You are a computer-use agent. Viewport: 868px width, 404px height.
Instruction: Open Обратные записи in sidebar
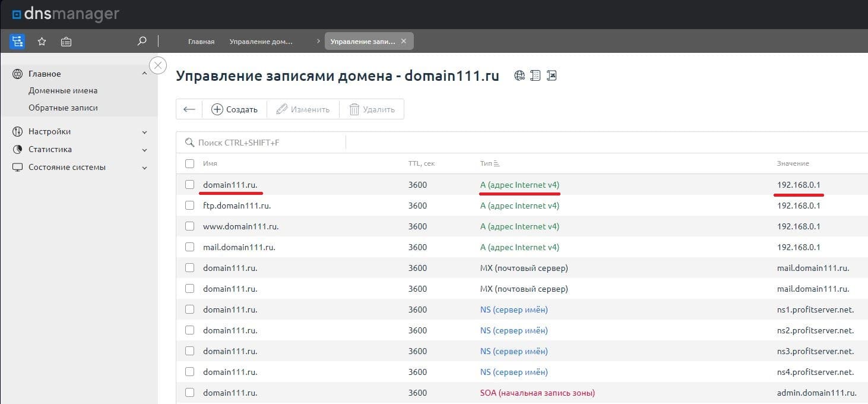pyautogui.click(x=63, y=108)
